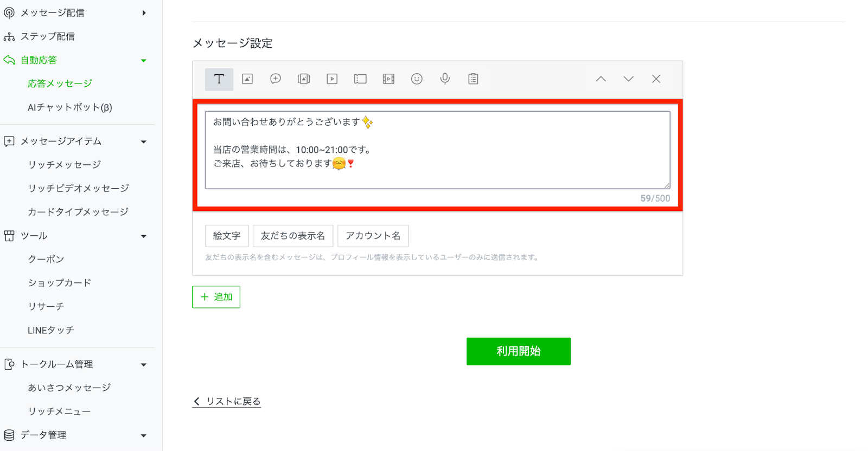Click the リストに戻る link
The width and height of the screenshot is (868, 451).
point(227,402)
